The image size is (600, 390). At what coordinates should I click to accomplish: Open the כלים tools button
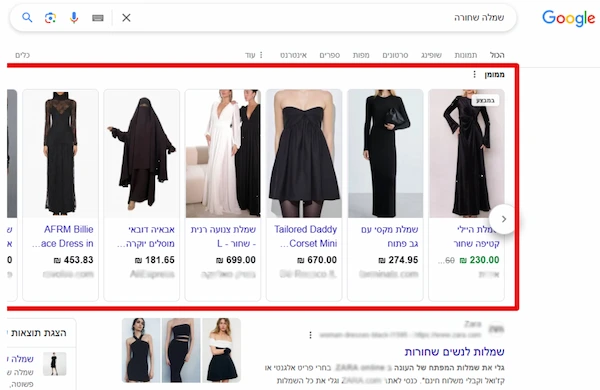(23, 55)
